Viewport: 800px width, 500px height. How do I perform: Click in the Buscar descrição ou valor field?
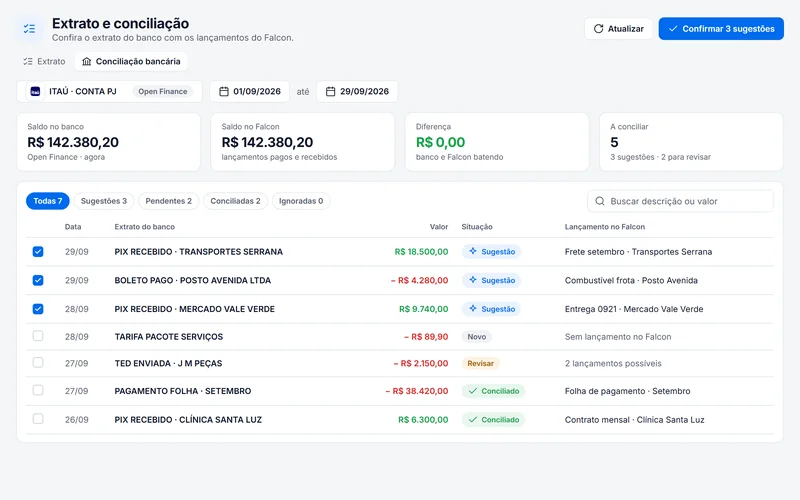(x=681, y=201)
